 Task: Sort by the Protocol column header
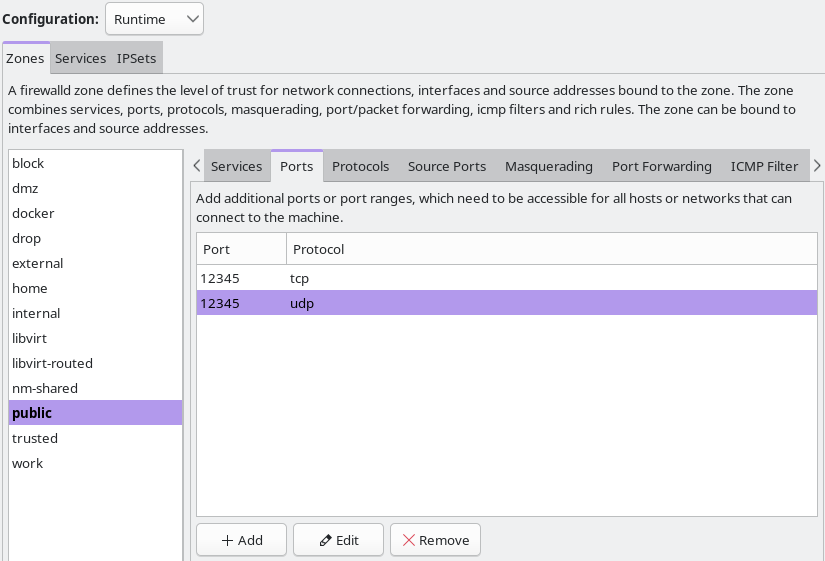[x=551, y=249]
